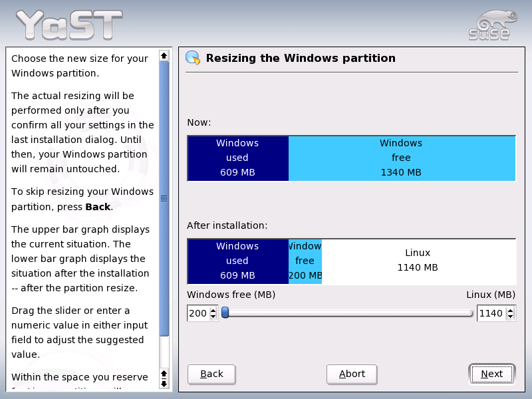Click the up arrow on the Windows free spinner
The height and width of the screenshot is (399, 532).
[x=211, y=309]
